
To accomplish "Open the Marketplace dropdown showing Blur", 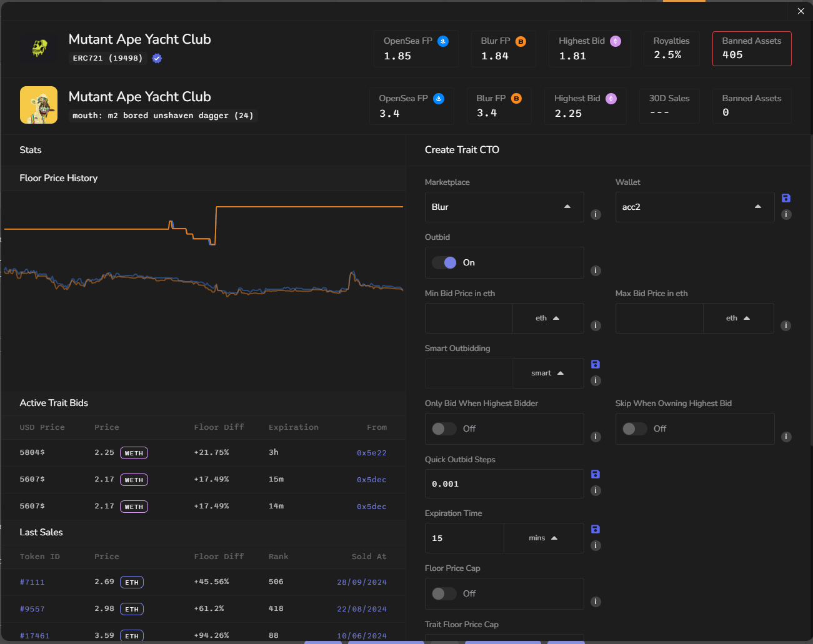I will 504,207.
